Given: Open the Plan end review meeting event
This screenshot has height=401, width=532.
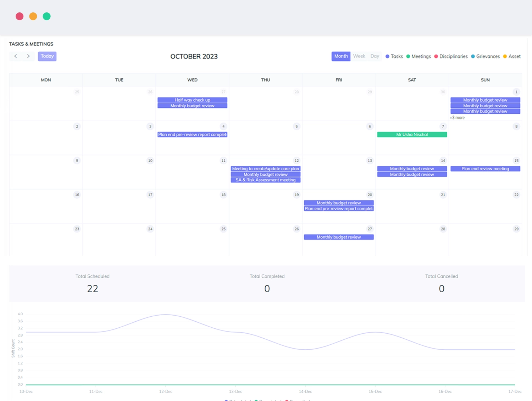Looking at the screenshot, I should [x=485, y=169].
